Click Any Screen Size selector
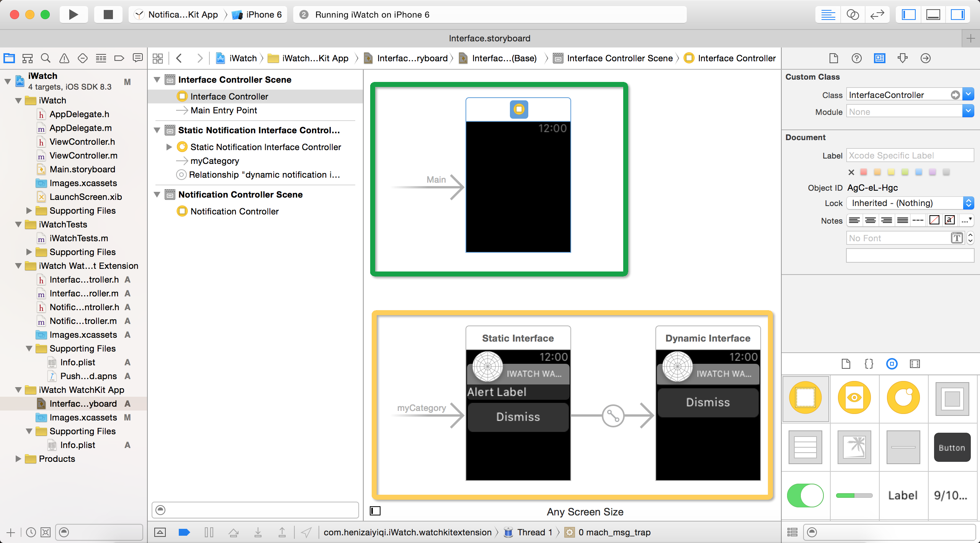Screen dimensions: 980x543 coord(585,512)
